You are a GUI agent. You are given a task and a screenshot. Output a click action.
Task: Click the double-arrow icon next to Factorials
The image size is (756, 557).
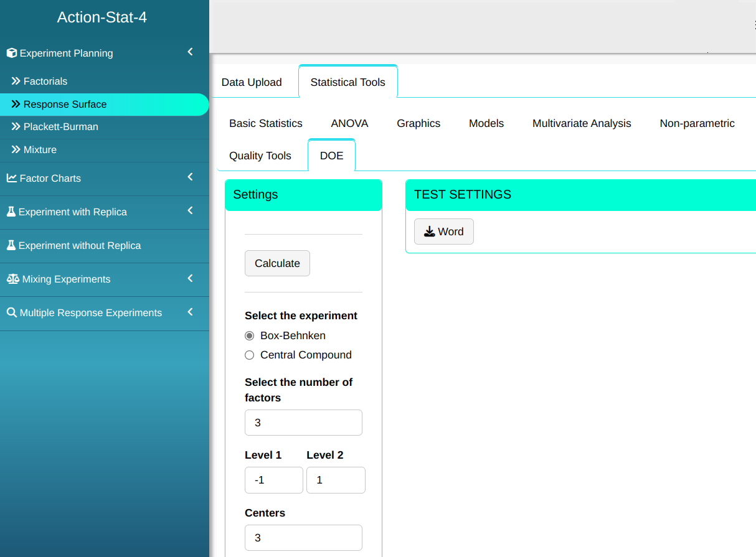tap(16, 81)
